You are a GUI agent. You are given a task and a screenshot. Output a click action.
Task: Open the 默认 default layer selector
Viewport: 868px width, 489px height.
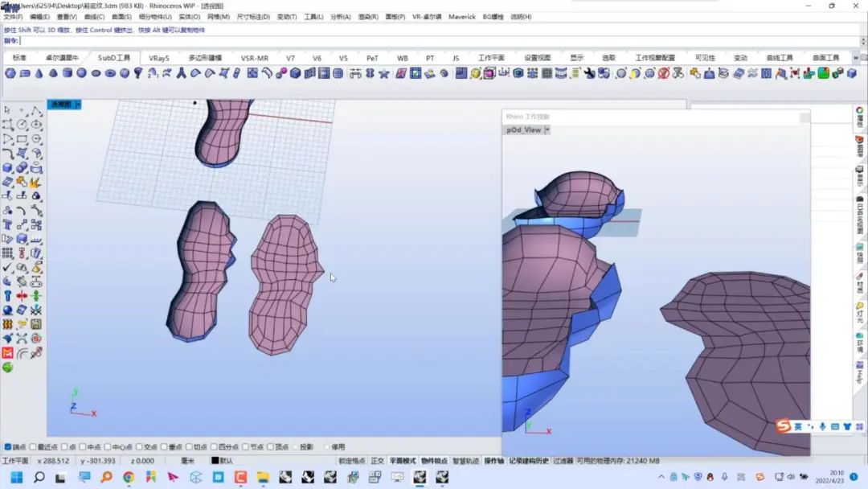tap(227, 461)
